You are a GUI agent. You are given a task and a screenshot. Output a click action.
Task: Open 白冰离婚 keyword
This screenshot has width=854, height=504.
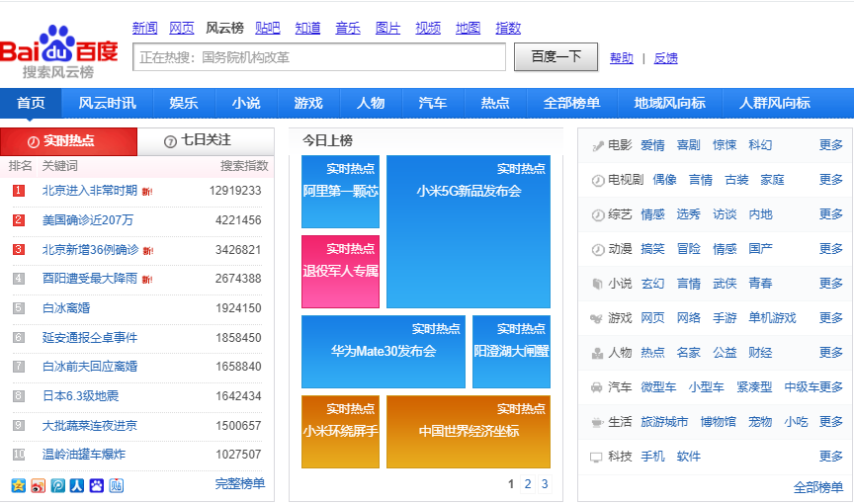[66, 308]
